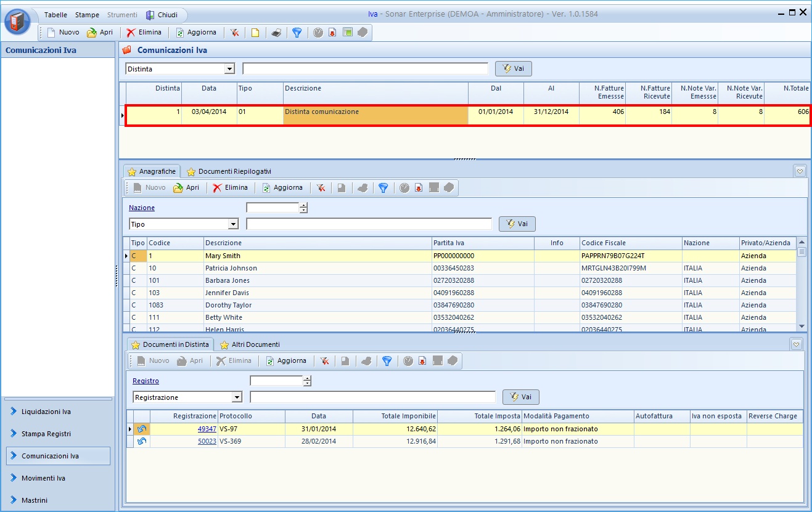
Task: Select Liquidazioni Iva in the left navigation
Action: coord(46,412)
